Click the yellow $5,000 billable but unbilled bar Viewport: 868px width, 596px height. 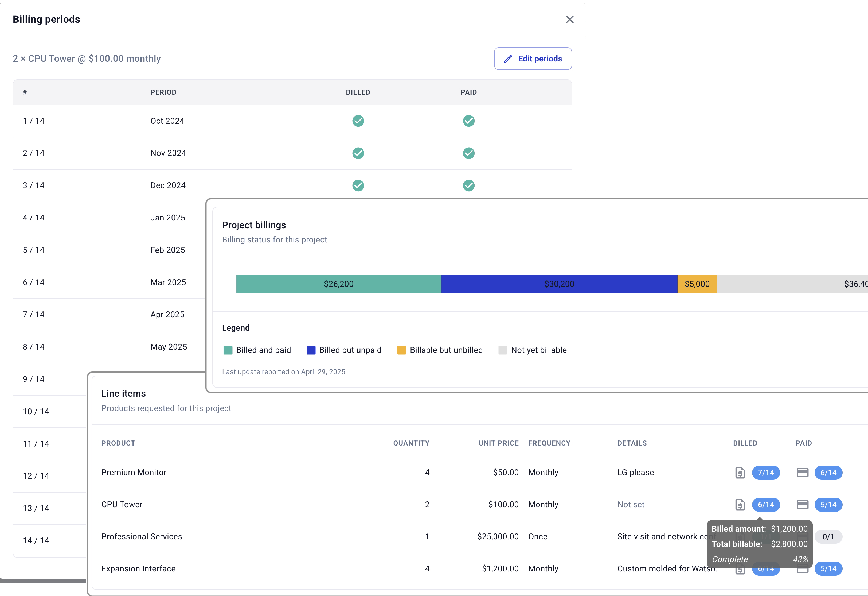coord(697,284)
